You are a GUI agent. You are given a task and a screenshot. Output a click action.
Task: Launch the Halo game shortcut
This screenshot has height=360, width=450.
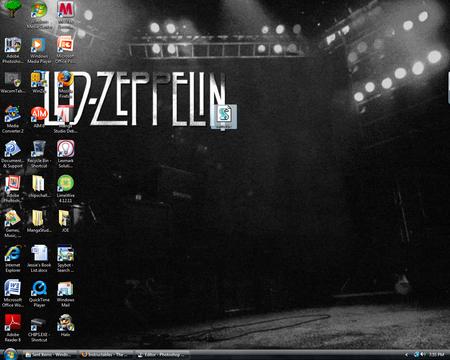coord(65,325)
